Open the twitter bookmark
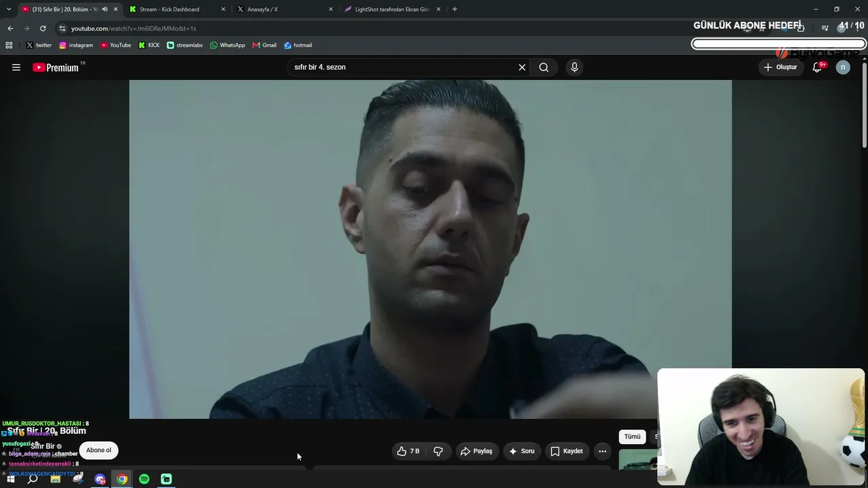 pos(39,45)
